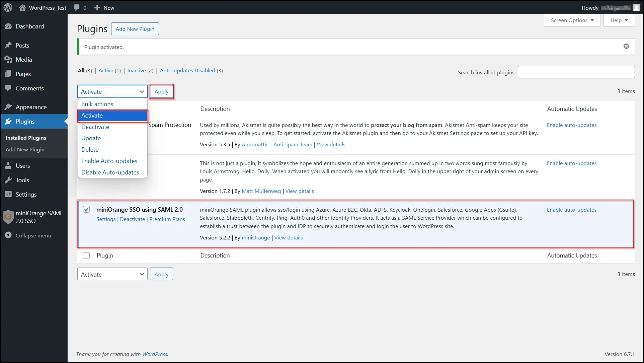644x363 pixels.
Task: Click Apply button next to Activate dropdown
Action: pyautogui.click(x=161, y=92)
